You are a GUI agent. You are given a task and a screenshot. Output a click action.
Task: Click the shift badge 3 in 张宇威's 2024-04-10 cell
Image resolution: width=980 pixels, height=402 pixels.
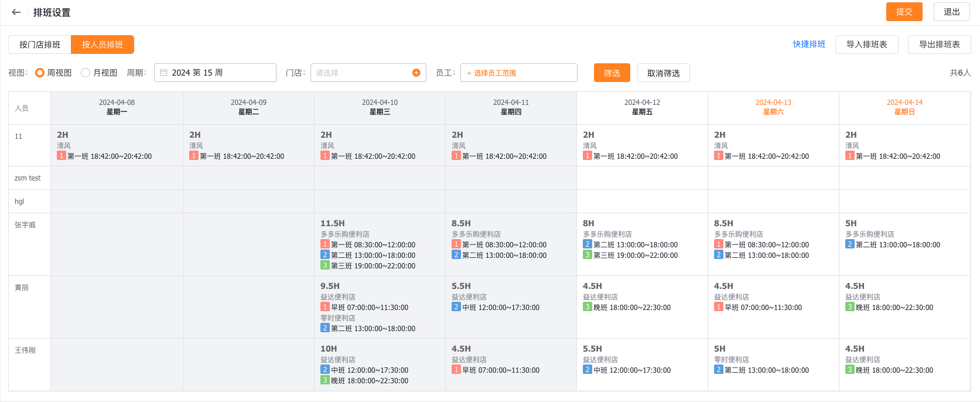coord(325,265)
